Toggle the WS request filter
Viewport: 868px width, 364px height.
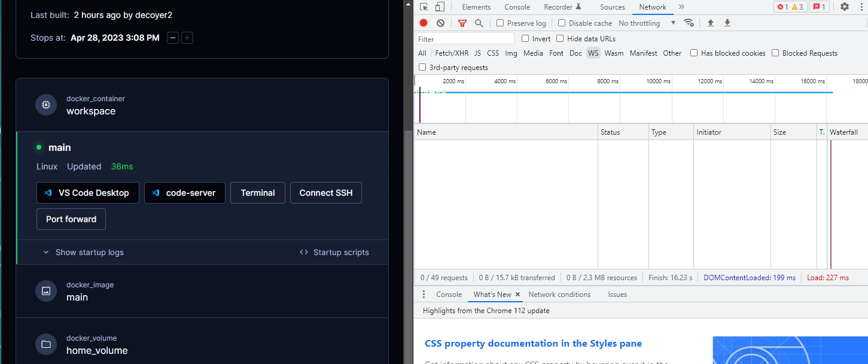[593, 53]
